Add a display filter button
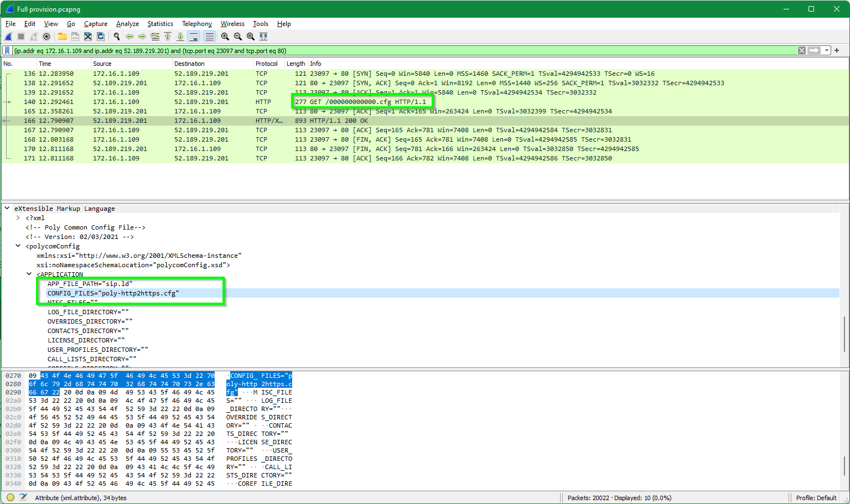This screenshot has width=850, height=504. [837, 50]
